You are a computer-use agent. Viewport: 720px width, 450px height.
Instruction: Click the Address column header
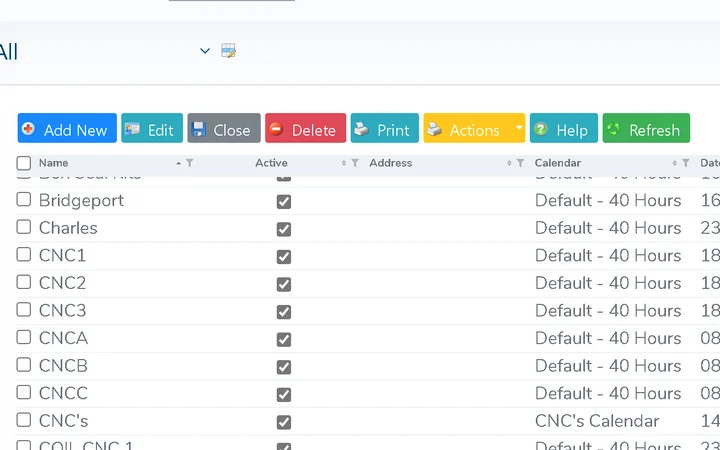391,163
